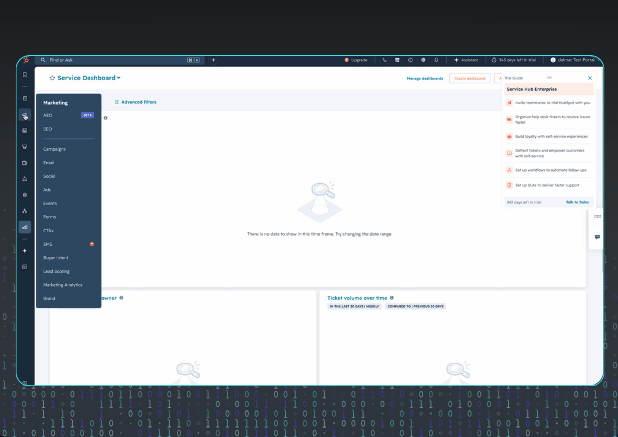Image resolution: width=618 pixels, height=437 pixels.
Task: Click inside the Find or Ask search field
Action: [120, 60]
